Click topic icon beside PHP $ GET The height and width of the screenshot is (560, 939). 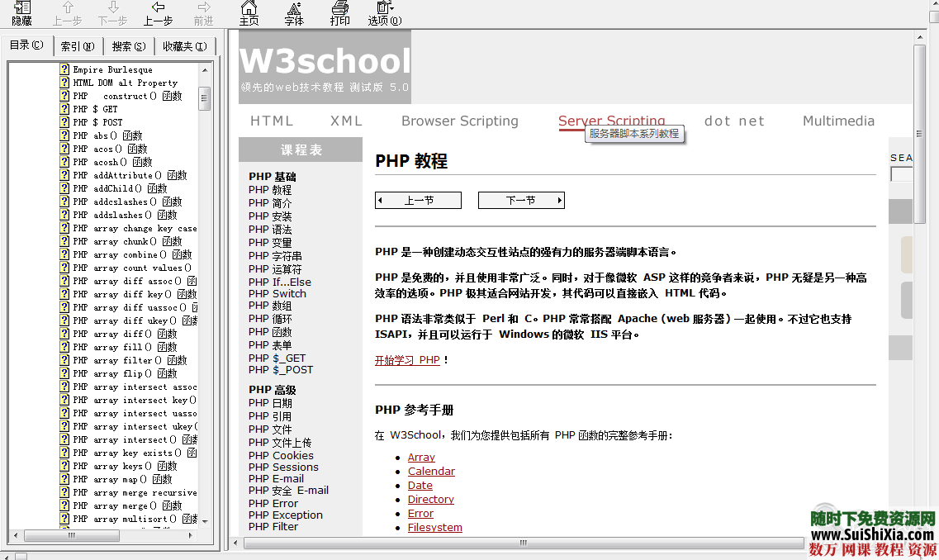[x=64, y=109]
